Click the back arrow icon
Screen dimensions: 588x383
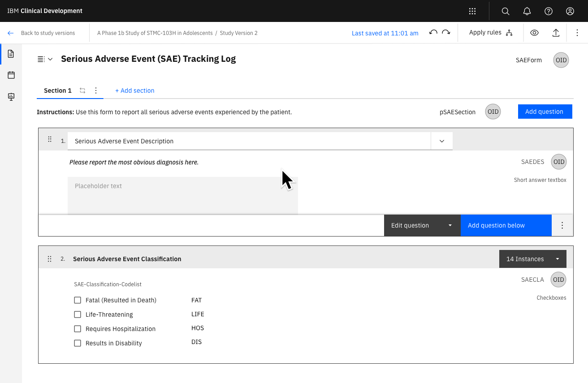click(x=11, y=33)
